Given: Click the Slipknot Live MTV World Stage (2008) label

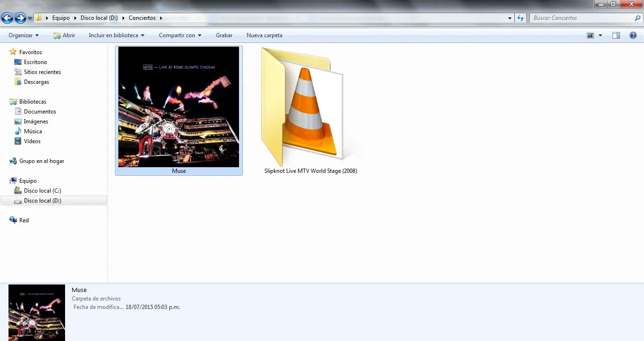Looking at the screenshot, I should (x=311, y=171).
